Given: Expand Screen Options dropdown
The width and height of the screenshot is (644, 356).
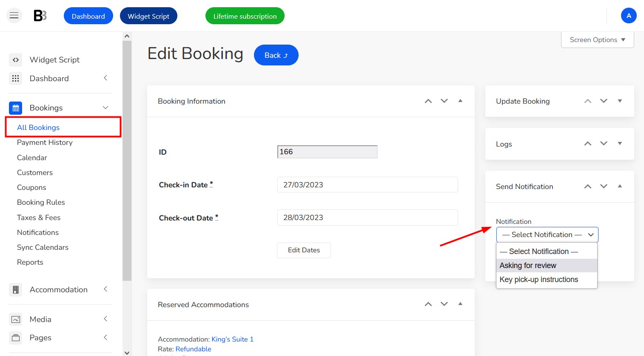Looking at the screenshot, I should coord(598,40).
